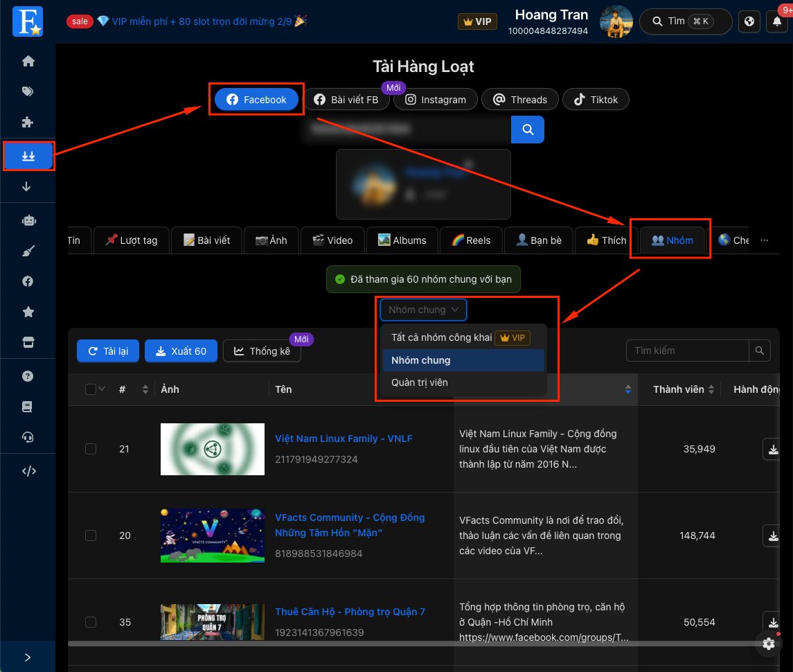Go to the Home icon in sidebar
Screen dimensions: 793x672
pos(28,61)
